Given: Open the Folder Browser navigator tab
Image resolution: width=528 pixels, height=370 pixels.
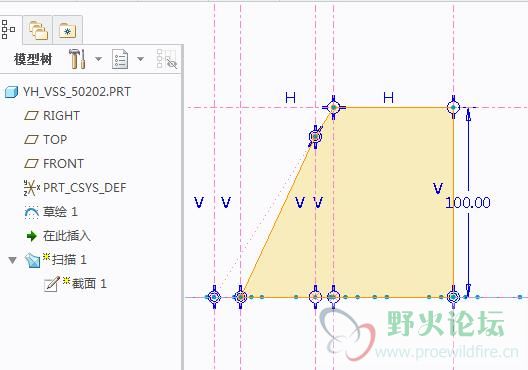Looking at the screenshot, I should pyautogui.click(x=37, y=30).
